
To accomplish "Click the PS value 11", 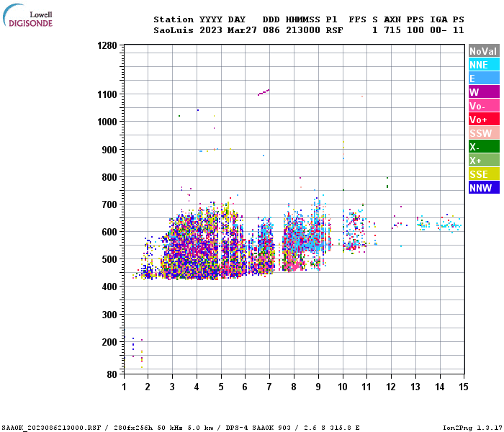I will tap(458, 30).
